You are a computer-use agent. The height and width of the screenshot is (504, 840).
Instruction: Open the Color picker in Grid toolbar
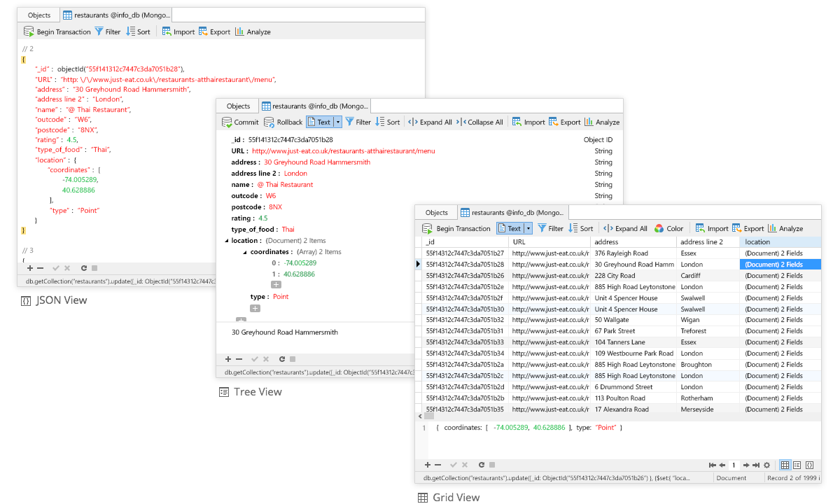click(668, 228)
